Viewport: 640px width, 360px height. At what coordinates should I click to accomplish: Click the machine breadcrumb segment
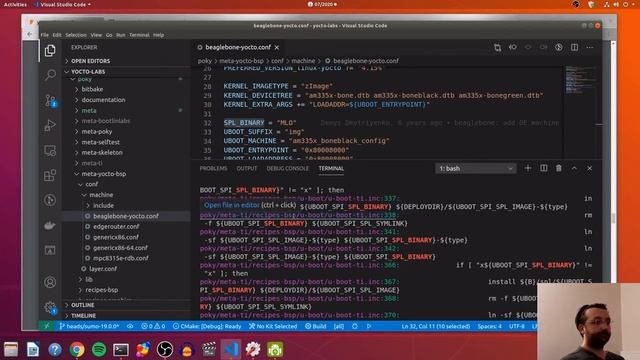303,61
